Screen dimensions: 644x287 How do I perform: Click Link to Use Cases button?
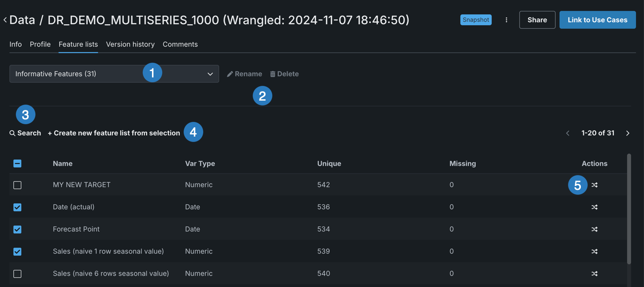tap(597, 20)
